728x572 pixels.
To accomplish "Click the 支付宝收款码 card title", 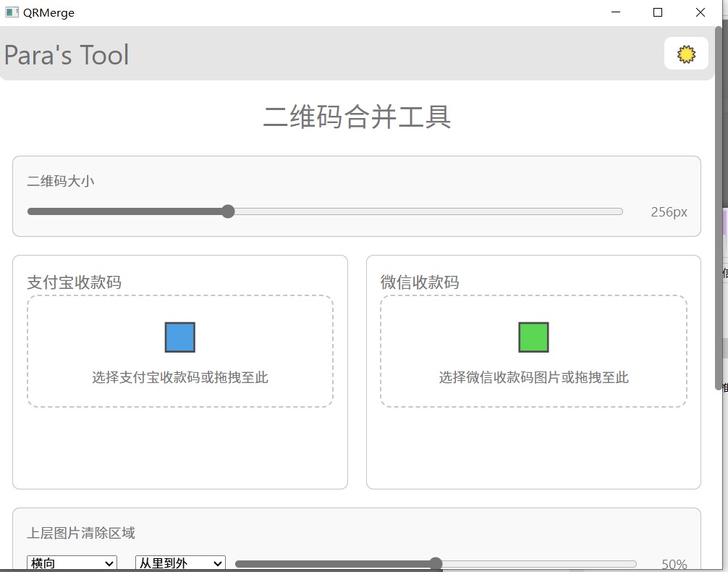I will pos(75,282).
